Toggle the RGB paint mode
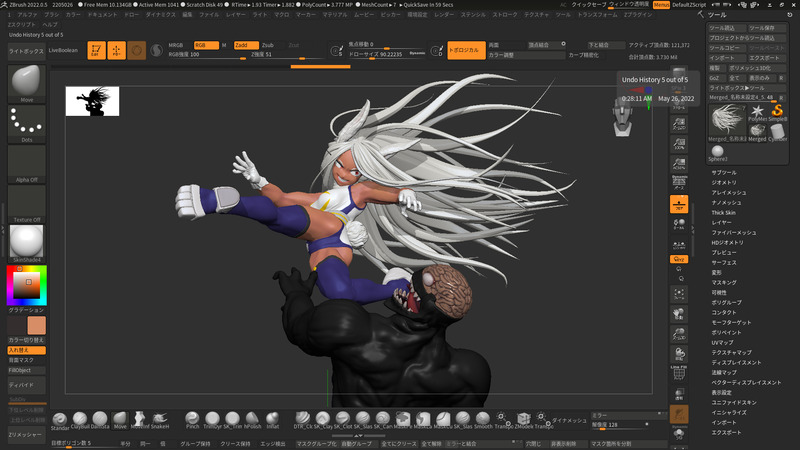 pyautogui.click(x=206, y=45)
